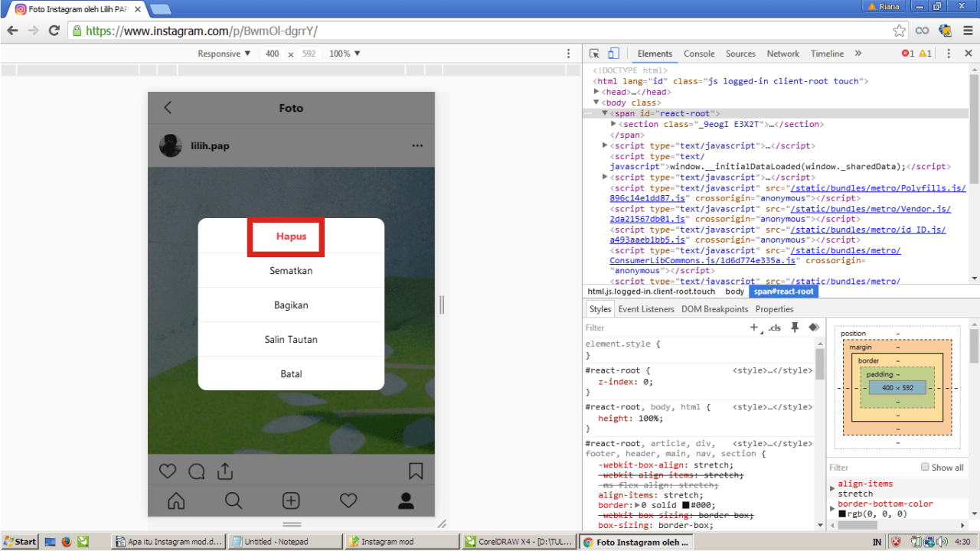
Task: Click the Windows Start button
Action: point(20,541)
